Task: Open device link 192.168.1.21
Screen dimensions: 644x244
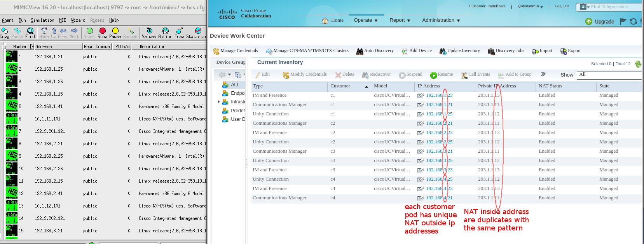Action: [x=439, y=105]
